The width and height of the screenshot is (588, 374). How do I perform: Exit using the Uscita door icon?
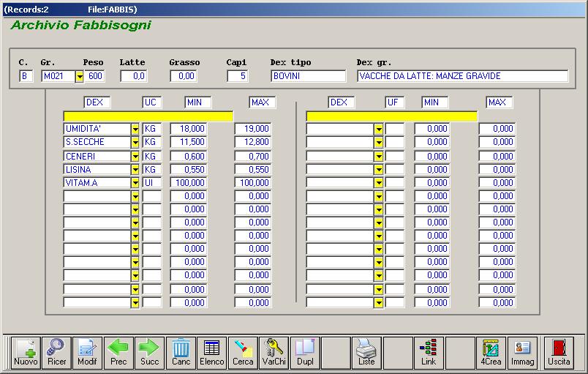(559, 353)
